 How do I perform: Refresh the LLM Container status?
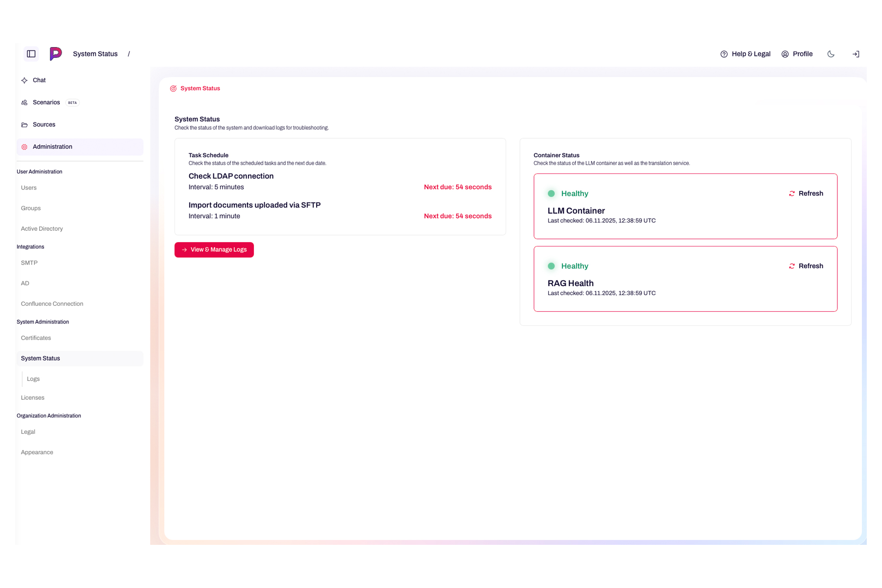pos(806,194)
